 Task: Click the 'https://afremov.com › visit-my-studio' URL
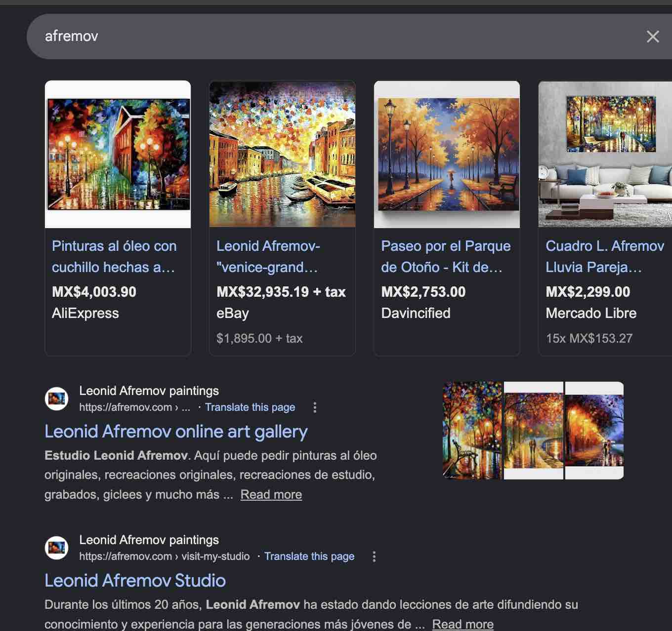click(x=164, y=556)
